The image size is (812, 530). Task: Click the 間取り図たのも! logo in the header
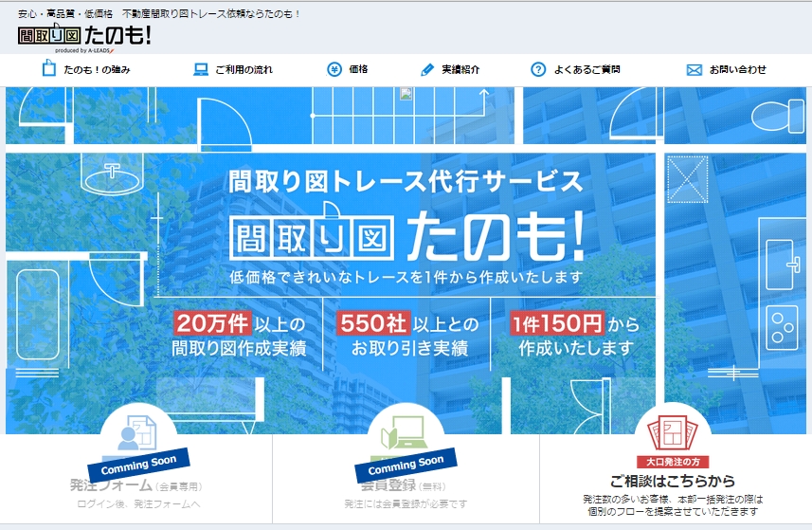pyautogui.click(x=84, y=35)
